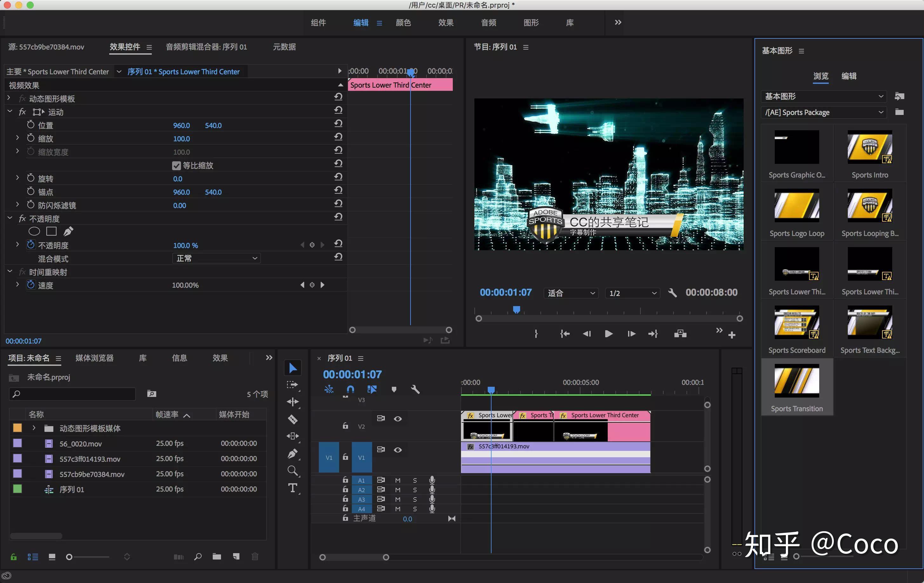Select the Type tool
Screen dimensions: 924x583
click(x=292, y=488)
